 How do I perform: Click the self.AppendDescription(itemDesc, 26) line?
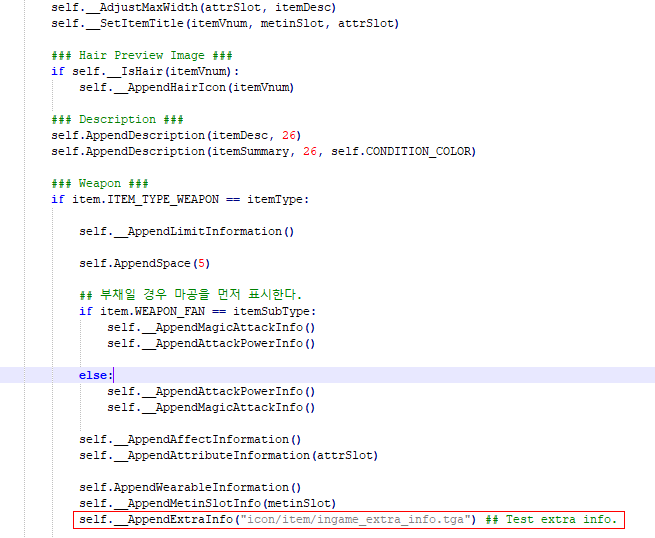click(176, 135)
